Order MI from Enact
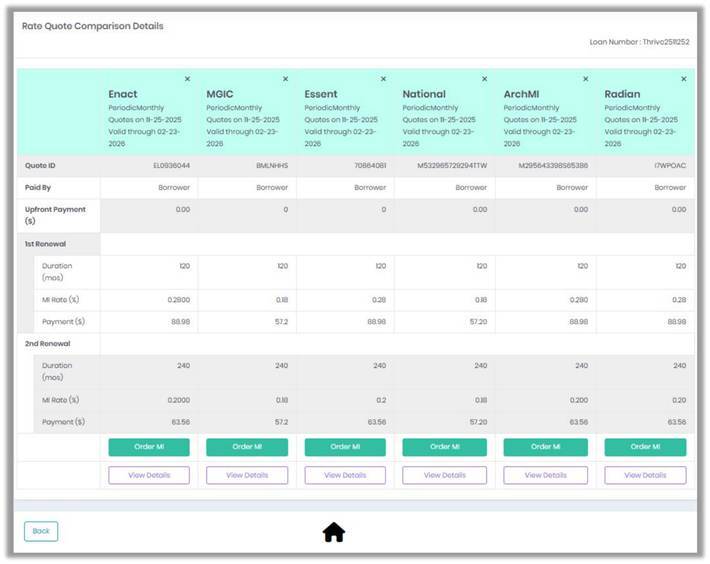 pyautogui.click(x=149, y=447)
